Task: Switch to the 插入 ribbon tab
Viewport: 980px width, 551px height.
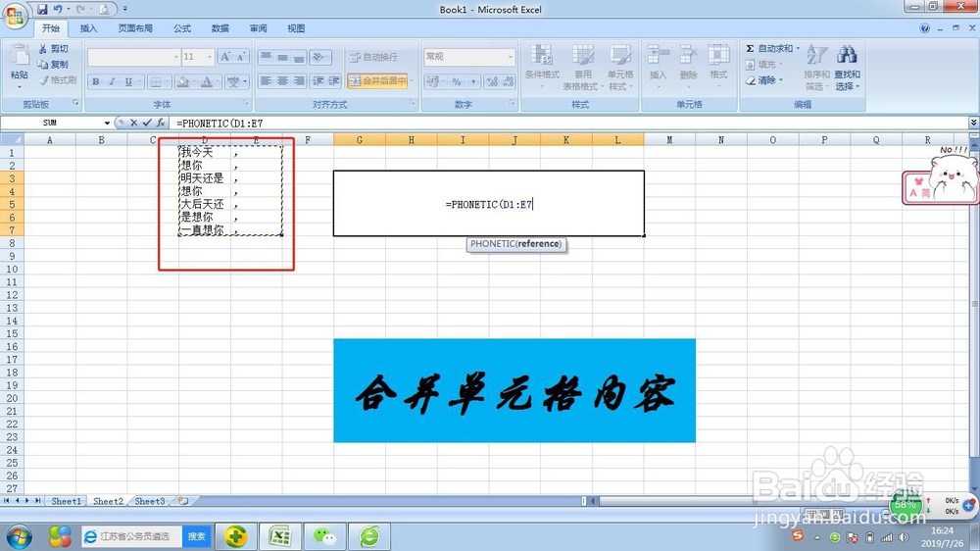Action: pyautogui.click(x=89, y=28)
